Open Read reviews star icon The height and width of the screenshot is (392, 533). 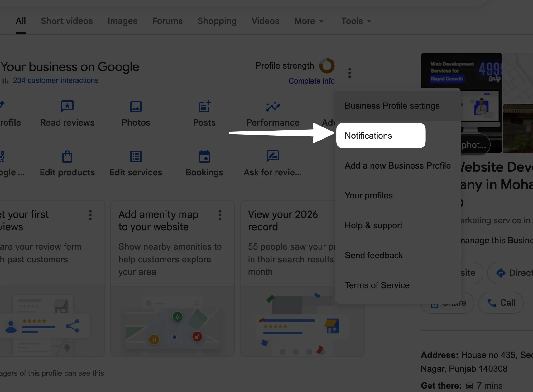tap(67, 107)
